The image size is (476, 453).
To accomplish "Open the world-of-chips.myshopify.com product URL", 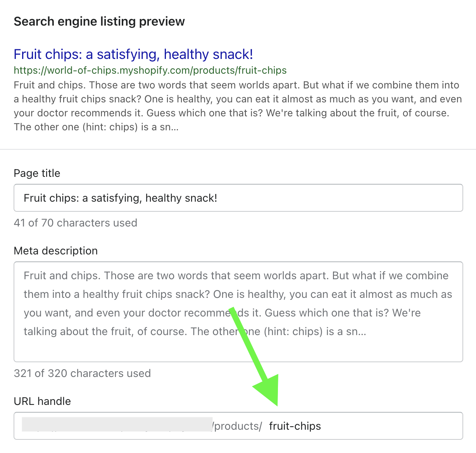I will [150, 70].
